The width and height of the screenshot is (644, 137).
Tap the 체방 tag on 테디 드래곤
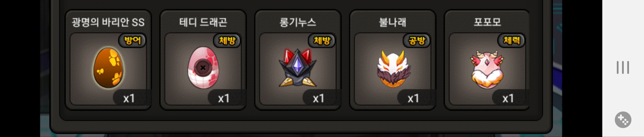tap(227, 40)
